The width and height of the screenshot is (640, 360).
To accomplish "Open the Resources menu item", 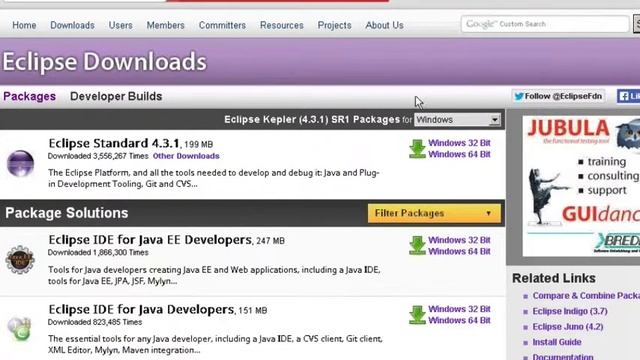I will tap(282, 25).
